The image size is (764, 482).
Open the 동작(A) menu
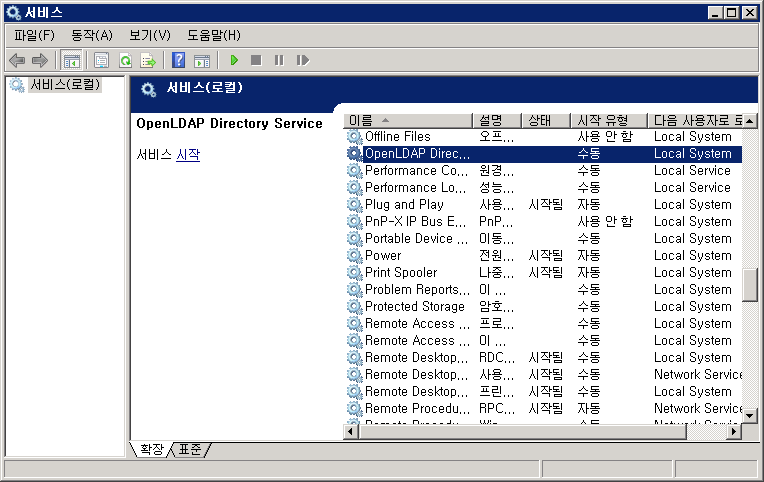pos(92,35)
